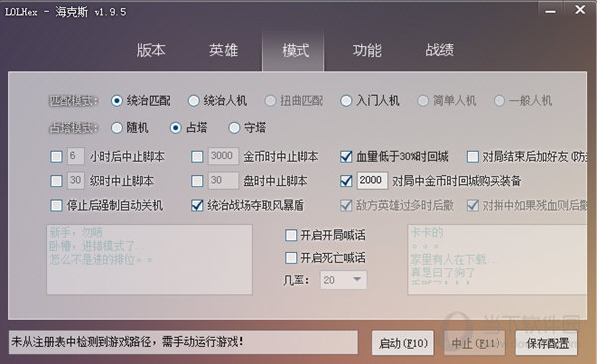Screen dimensions: 597x364
Task: Choose 扭曲匹配 radio option
Action: (x=271, y=101)
